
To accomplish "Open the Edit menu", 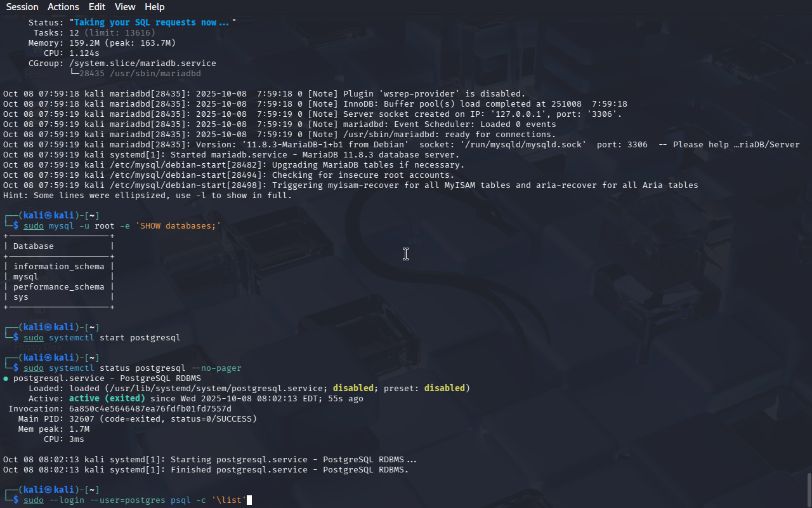I will (97, 7).
